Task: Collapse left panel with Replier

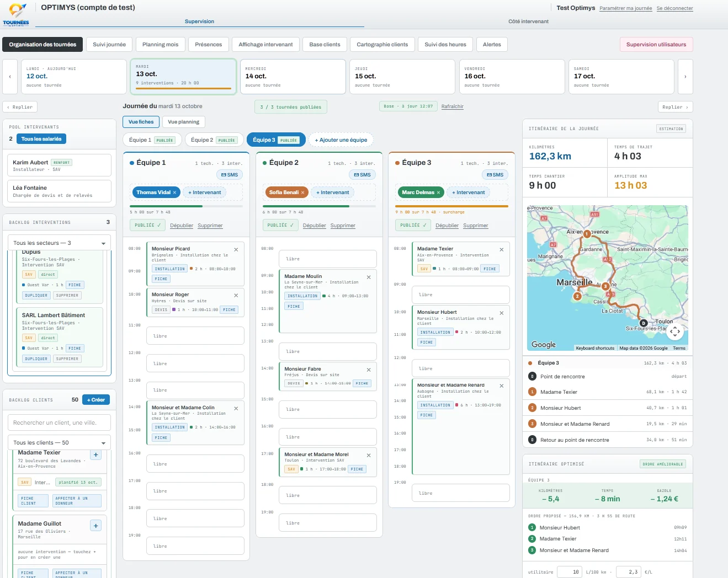Action: click(21, 107)
